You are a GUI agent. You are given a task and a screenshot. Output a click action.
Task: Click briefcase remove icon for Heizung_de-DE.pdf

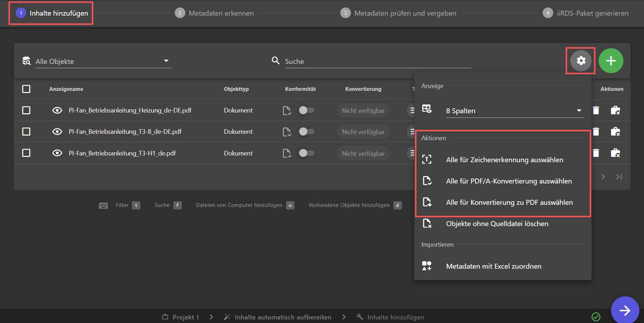click(x=615, y=110)
